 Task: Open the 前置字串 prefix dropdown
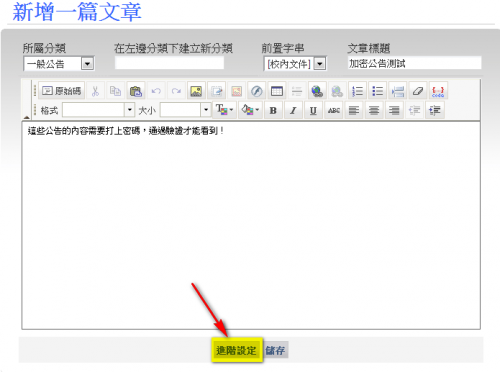320,64
